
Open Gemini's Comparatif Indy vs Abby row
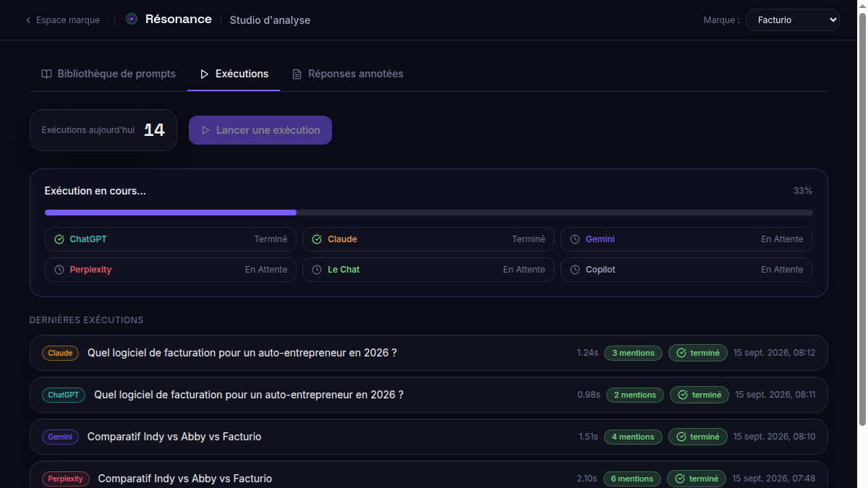[429, 437]
